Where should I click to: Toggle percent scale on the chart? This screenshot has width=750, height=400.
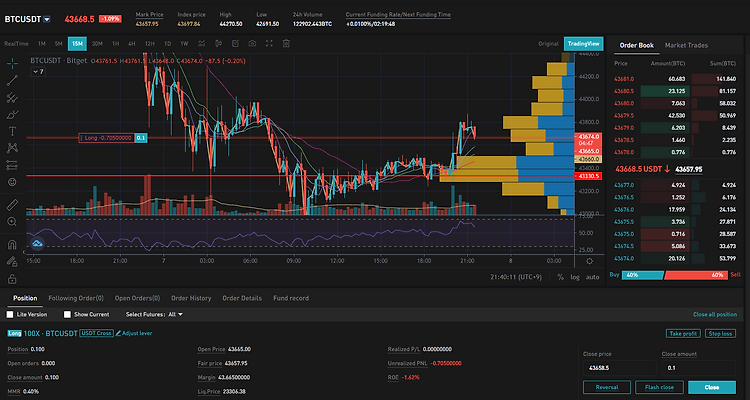(560, 277)
